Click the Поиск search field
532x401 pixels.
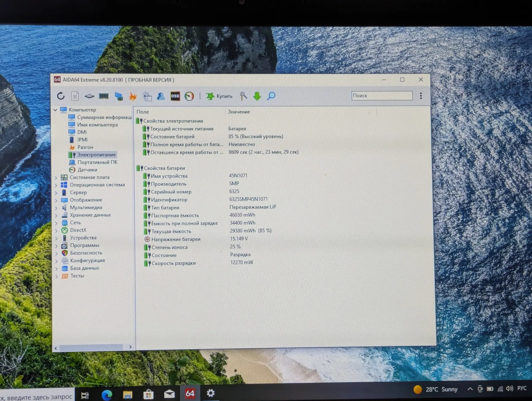click(x=382, y=96)
